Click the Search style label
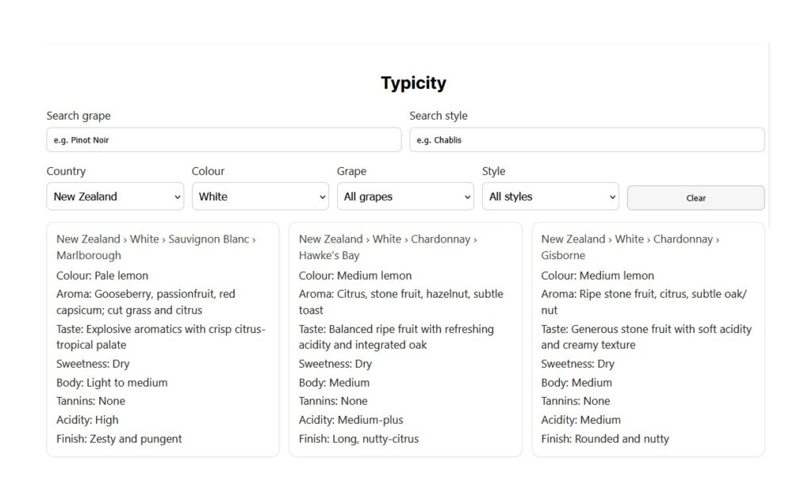The width and height of the screenshot is (812, 504). click(439, 116)
